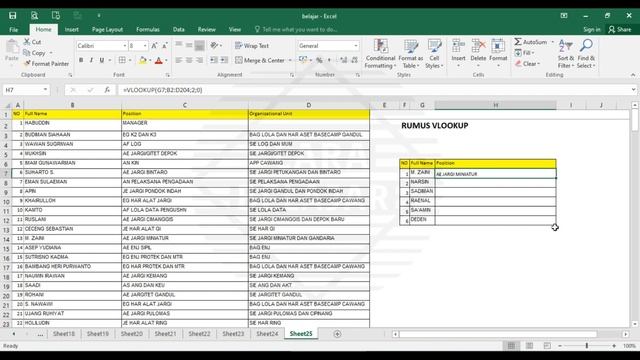Open the File tab
This screenshot has height=360, width=640.
[13, 29]
